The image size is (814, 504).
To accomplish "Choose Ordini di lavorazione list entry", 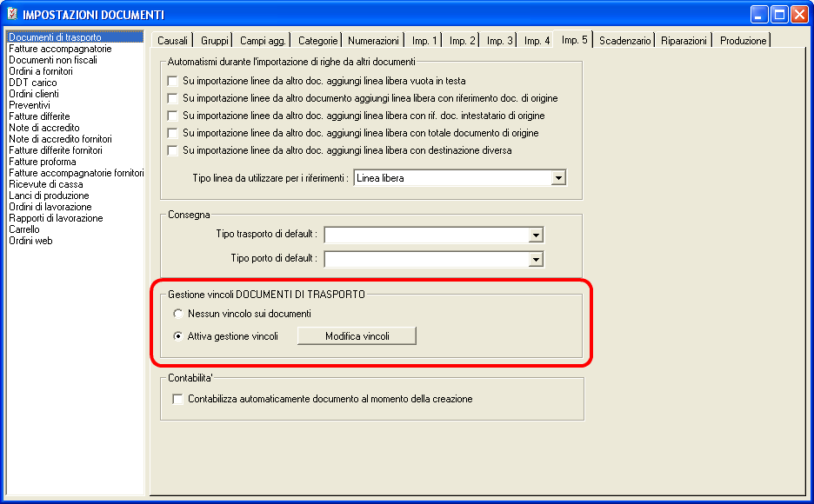I will 76,207.
